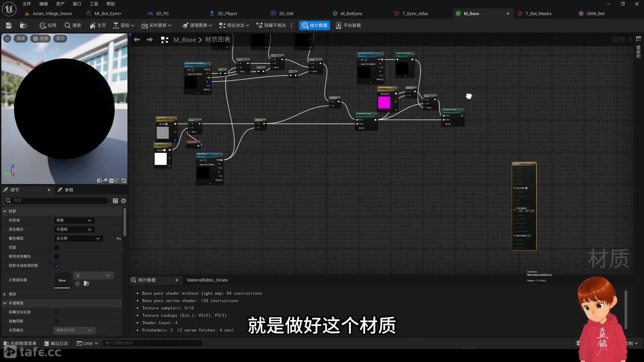The height and width of the screenshot is (362, 644).
Task: Click the gray color parameter swatch
Action: [x=163, y=133]
